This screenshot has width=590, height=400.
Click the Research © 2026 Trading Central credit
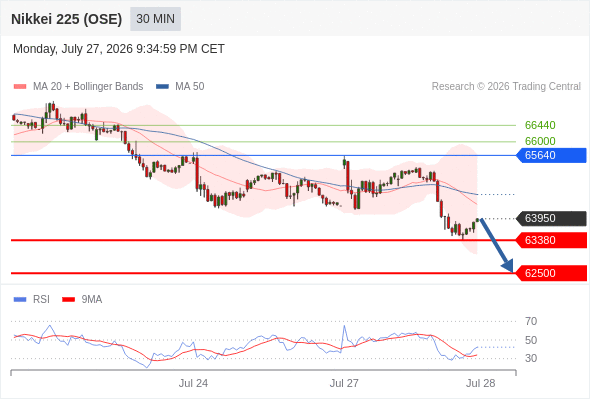click(x=506, y=87)
